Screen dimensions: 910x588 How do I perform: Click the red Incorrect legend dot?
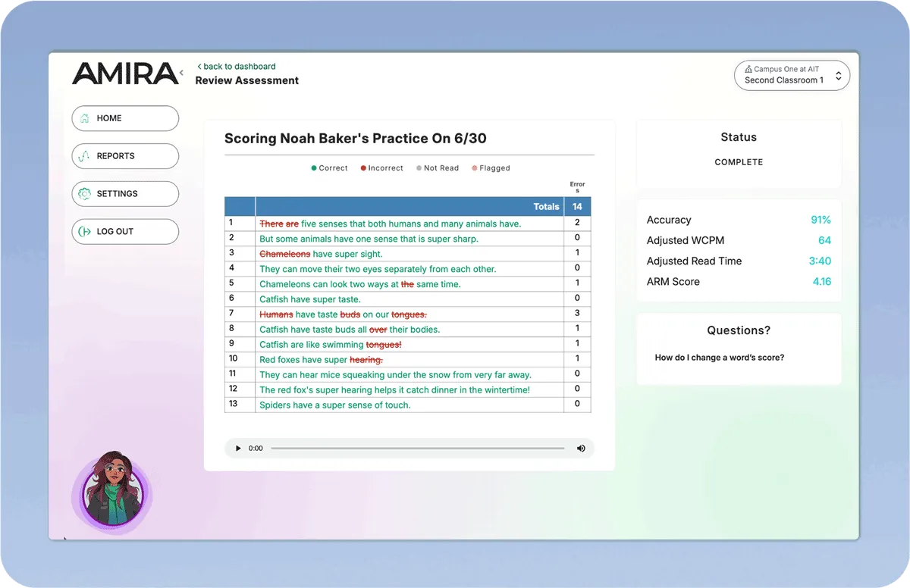point(363,168)
